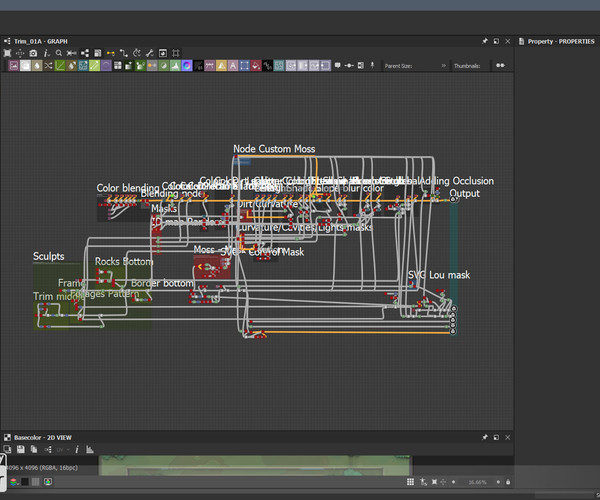Add the light green Distance node icon
The image size is (600, 500).
click(x=95, y=66)
